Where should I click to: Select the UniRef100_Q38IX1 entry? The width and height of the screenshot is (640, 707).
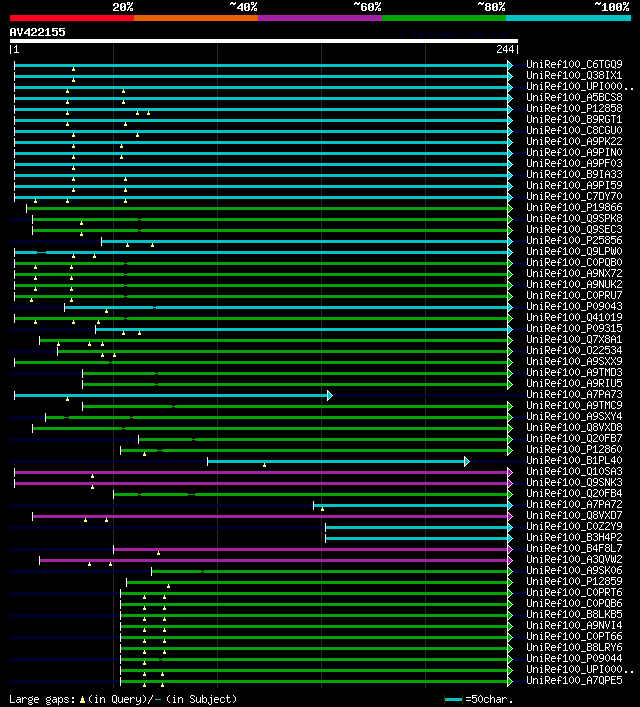click(x=574, y=75)
